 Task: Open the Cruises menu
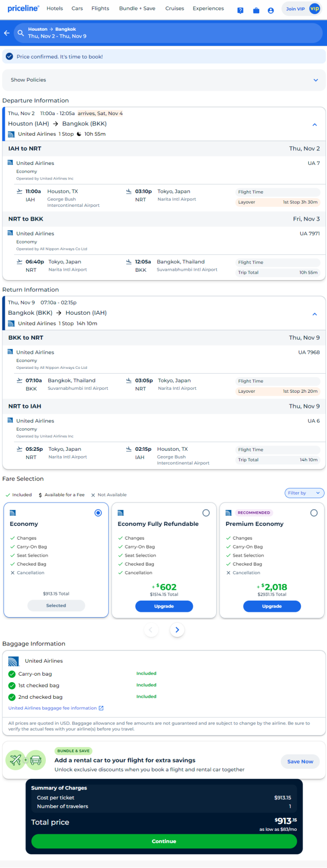[175, 8]
